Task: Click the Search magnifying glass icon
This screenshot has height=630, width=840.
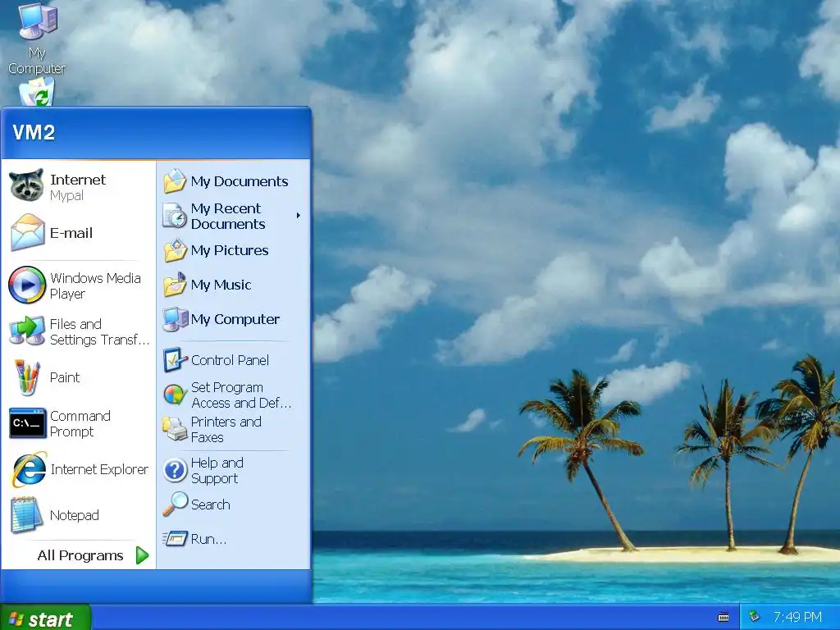Action: (176, 504)
